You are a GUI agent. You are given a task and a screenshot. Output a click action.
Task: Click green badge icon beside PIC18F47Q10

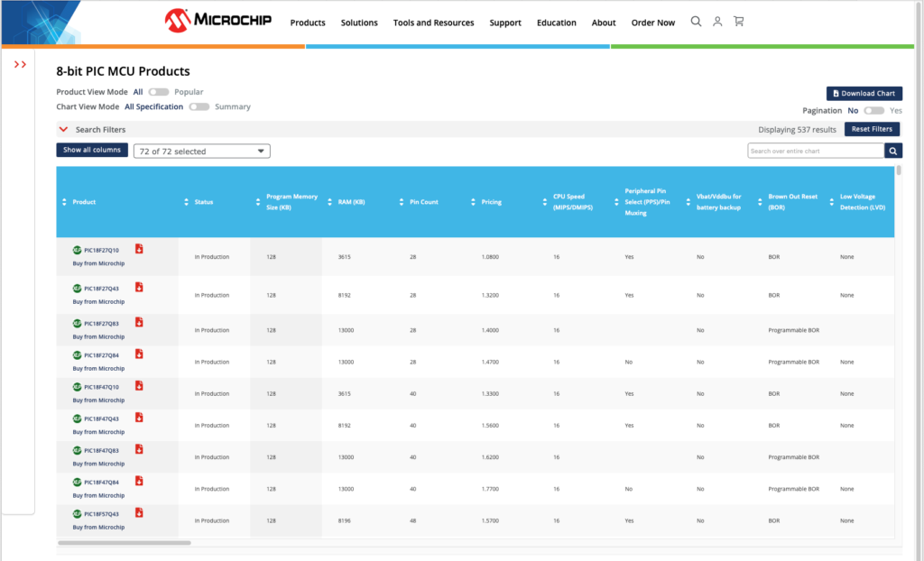78,387
